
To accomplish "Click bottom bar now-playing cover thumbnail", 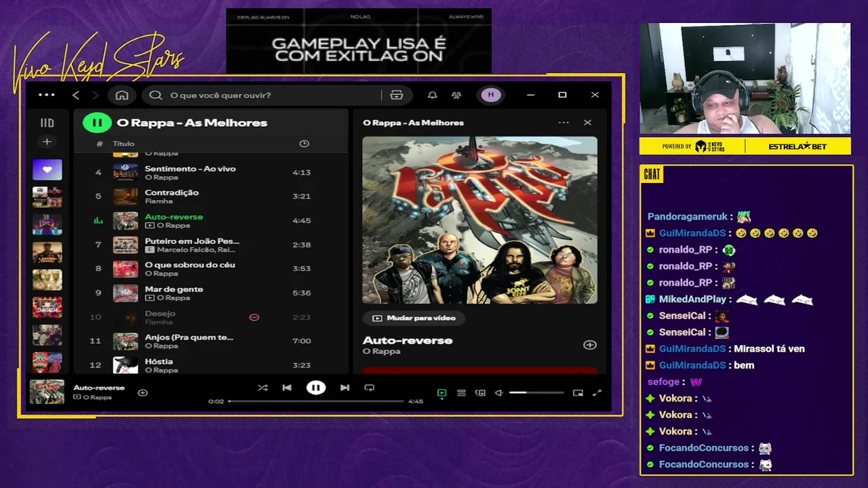I will (x=47, y=392).
